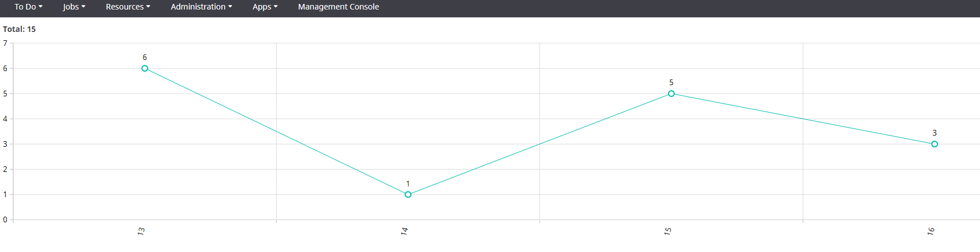The image size is (980, 252).
Task: Open the To Do dropdown menu
Action: pos(28,7)
